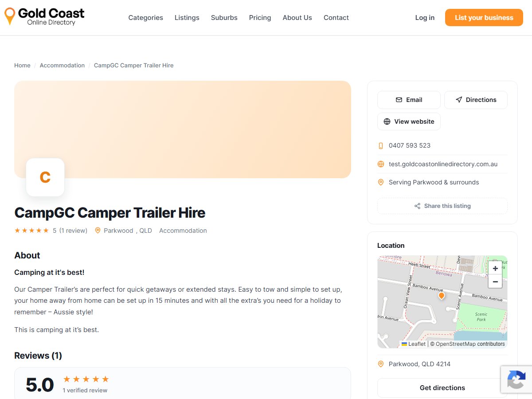Screen dimensions: 532x399
Task: Click the Accommodation category tag
Action: point(183,231)
